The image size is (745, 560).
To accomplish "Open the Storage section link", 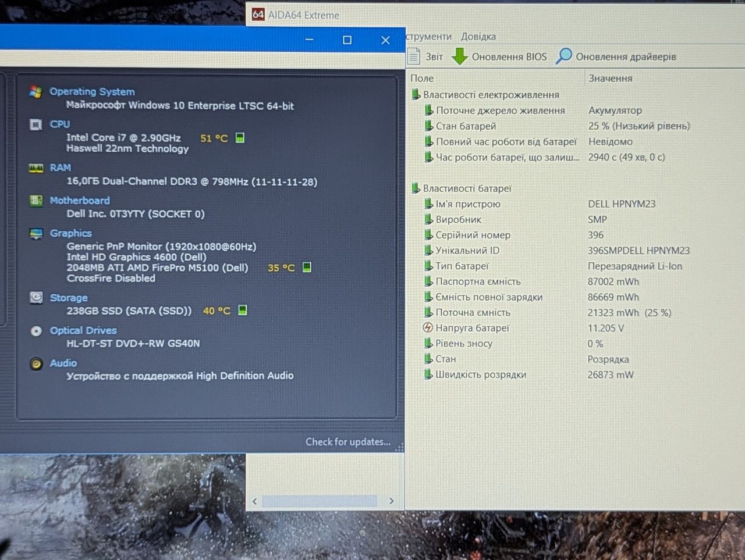I will 69,298.
